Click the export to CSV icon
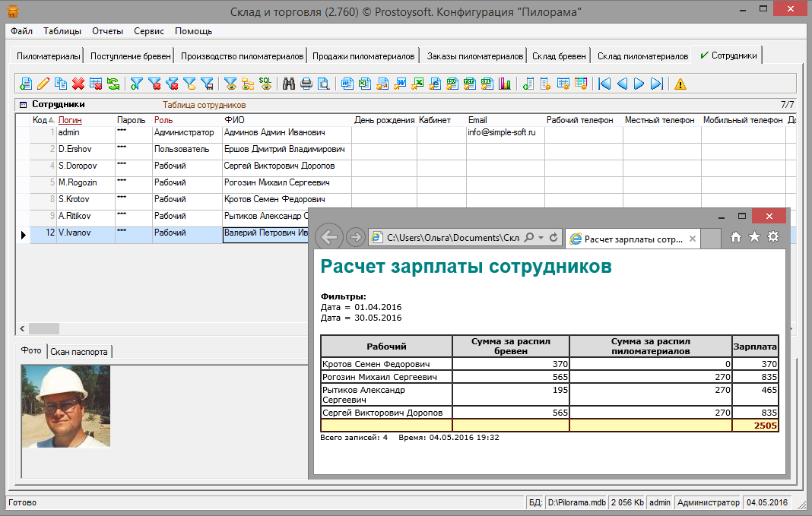 coord(452,84)
